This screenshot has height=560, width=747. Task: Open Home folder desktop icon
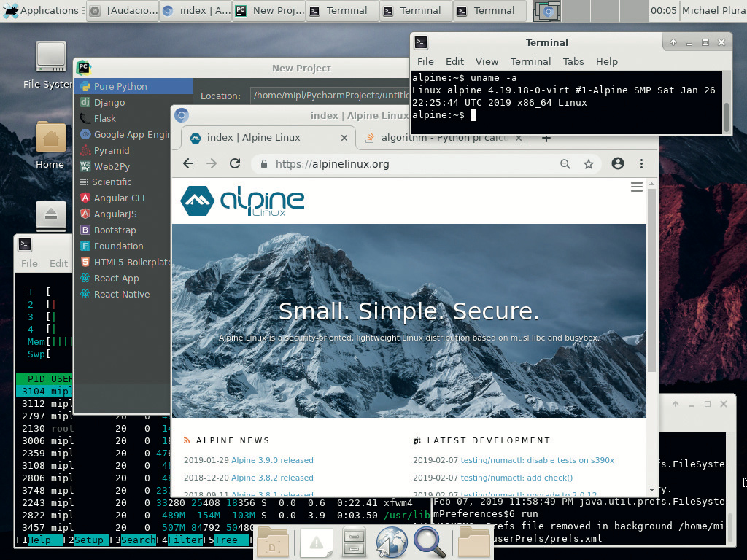[x=50, y=145]
